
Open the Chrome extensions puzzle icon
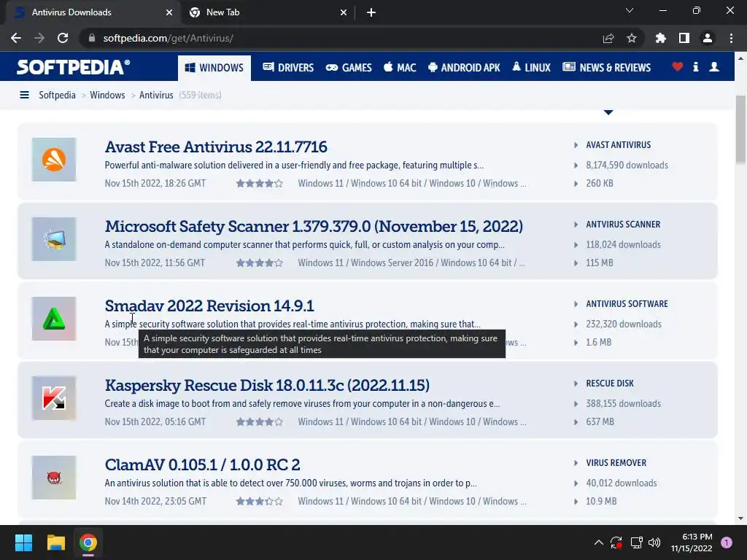pyautogui.click(x=661, y=38)
